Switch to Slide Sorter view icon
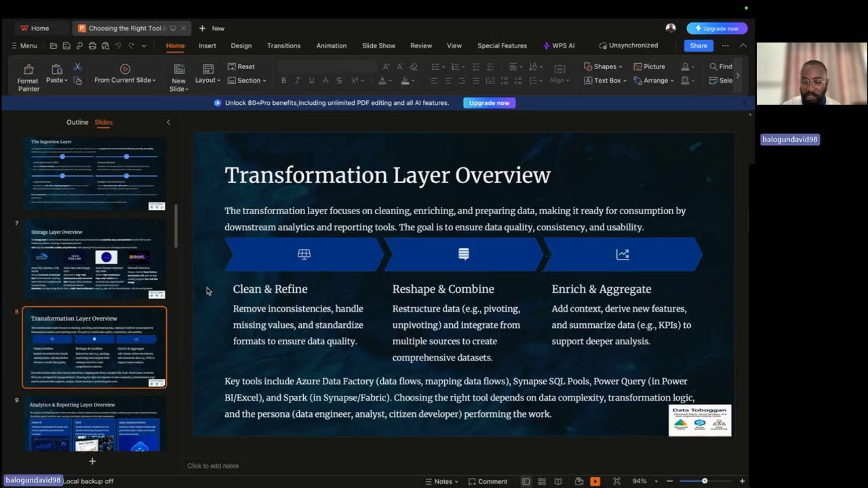Viewport: 868px width, 488px height. 542,481
